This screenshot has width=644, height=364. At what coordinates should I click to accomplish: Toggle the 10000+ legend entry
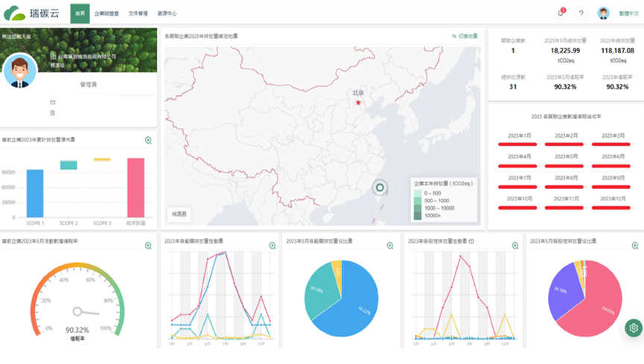coord(427,216)
